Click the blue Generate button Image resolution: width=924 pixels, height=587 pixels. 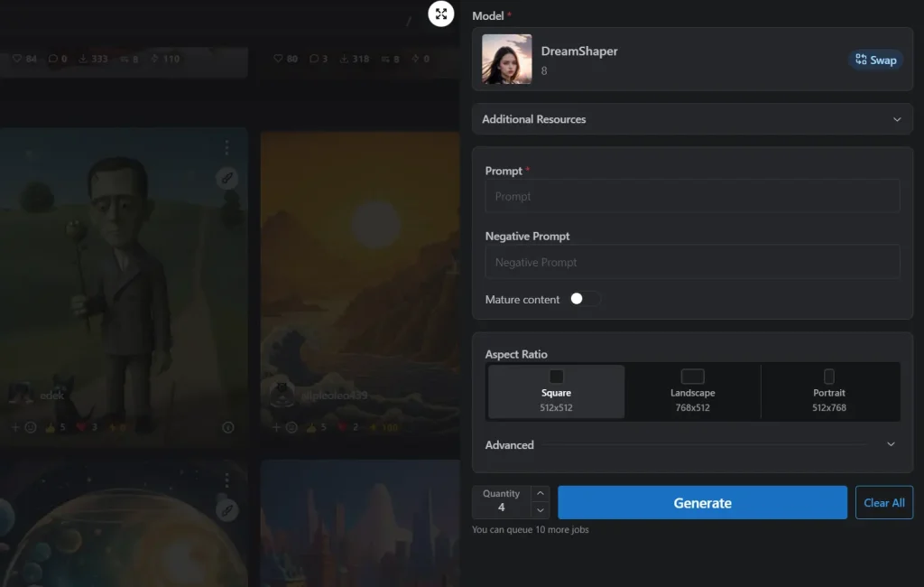pos(702,503)
